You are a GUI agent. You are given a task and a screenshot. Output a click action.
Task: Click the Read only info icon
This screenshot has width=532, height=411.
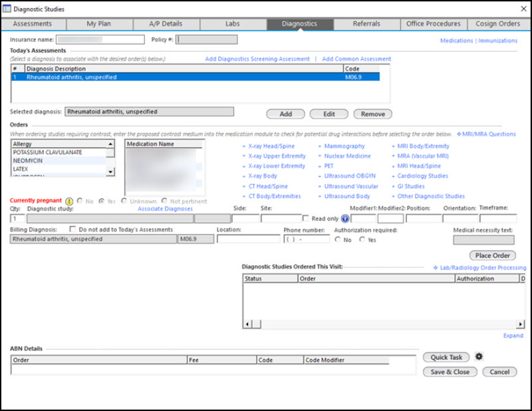pyautogui.click(x=345, y=219)
